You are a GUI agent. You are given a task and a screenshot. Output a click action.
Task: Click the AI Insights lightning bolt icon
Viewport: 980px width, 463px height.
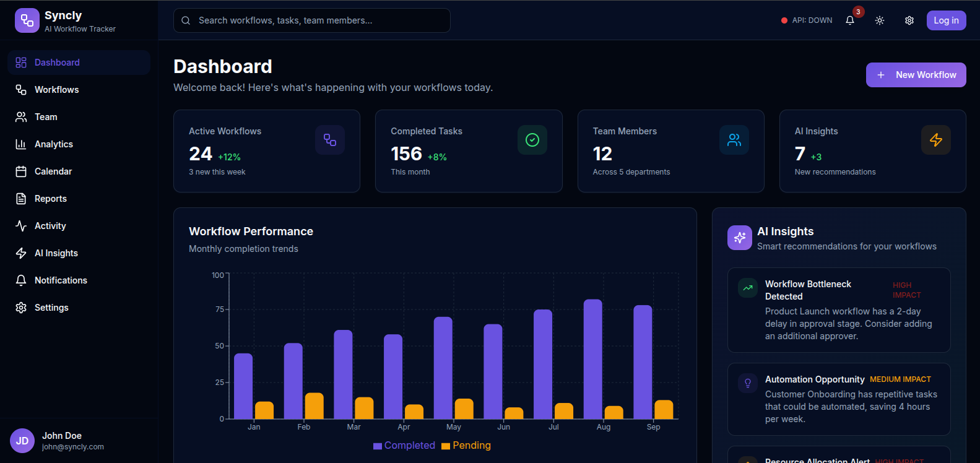pyautogui.click(x=935, y=140)
